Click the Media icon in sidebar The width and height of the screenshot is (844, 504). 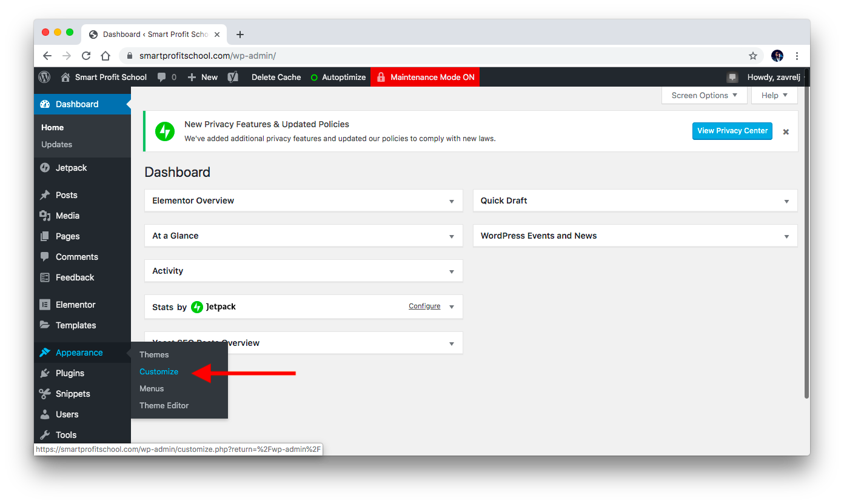pyautogui.click(x=45, y=216)
